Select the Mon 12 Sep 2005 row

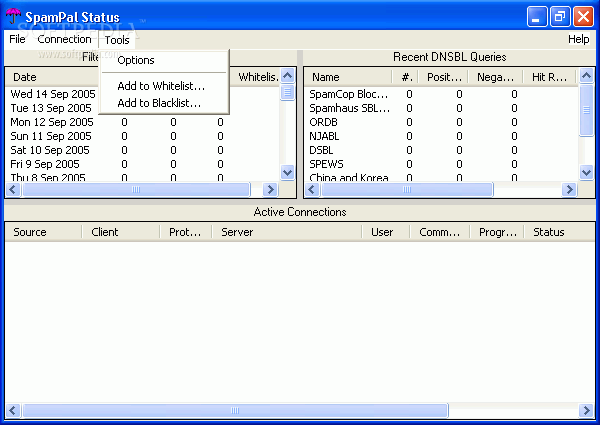tap(143, 122)
